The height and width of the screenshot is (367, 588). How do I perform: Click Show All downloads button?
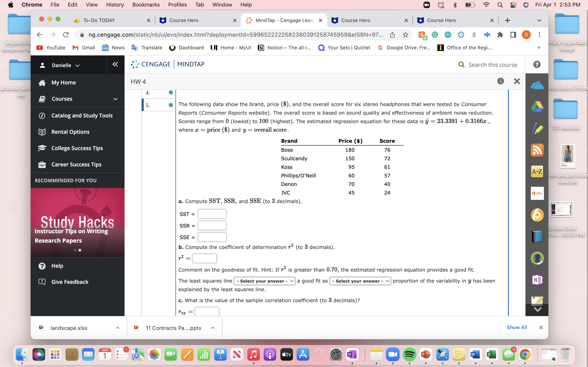coord(517,327)
